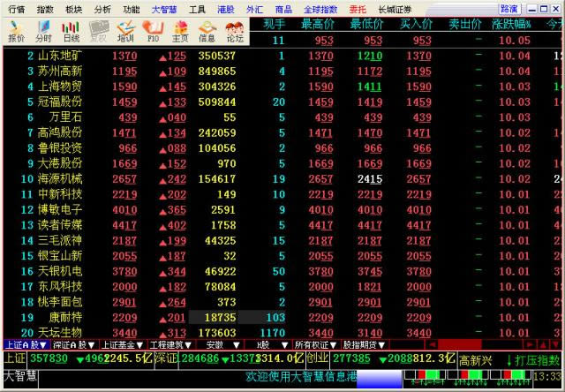Select the 海源机械 stock row

click(x=282, y=179)
